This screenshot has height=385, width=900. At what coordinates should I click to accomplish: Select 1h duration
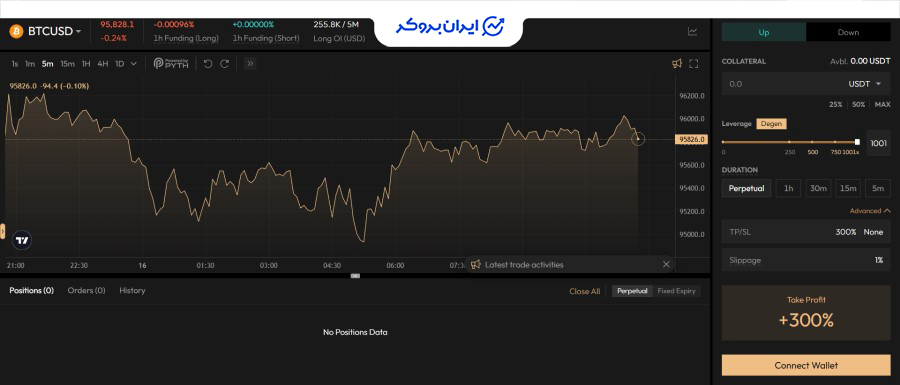pos(789,188)
